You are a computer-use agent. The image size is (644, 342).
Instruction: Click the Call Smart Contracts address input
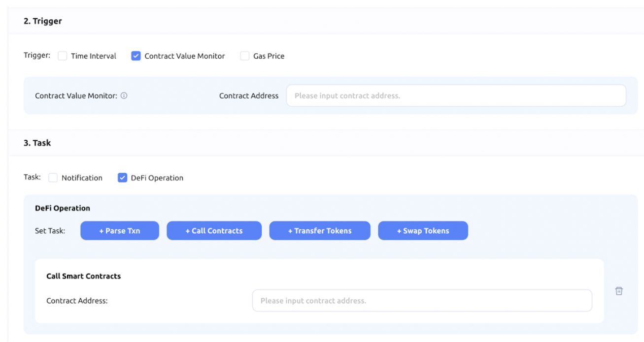tap(422, 301)
